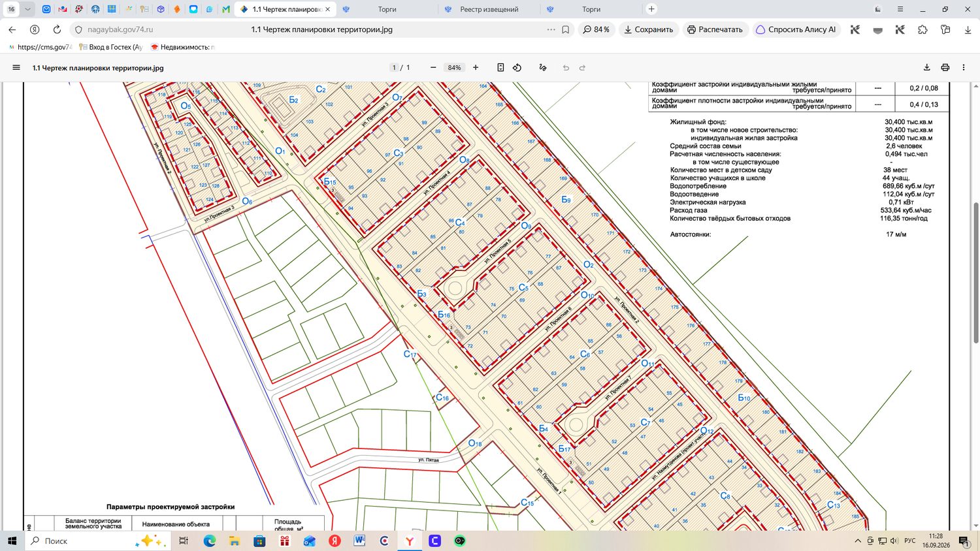Download the file using viewer download icon
This screenshot has width=980, height=551.
click(926, 67)
